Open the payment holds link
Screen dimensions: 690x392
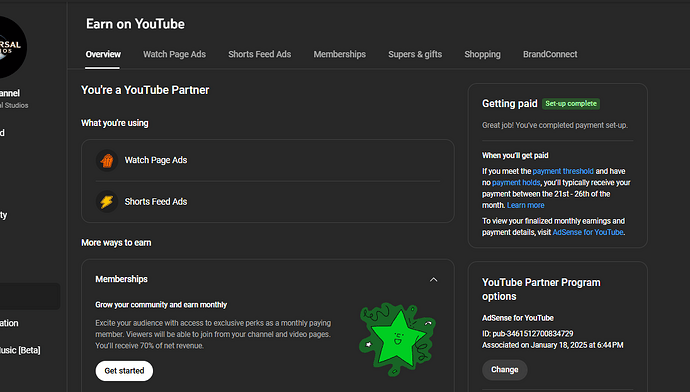(x=516, y=183)
